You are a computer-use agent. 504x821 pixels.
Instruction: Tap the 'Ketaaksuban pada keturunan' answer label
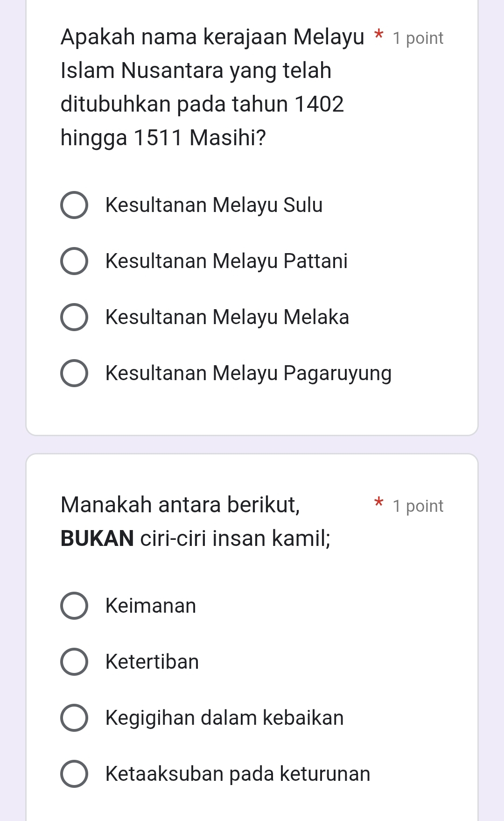coord(238,774)
